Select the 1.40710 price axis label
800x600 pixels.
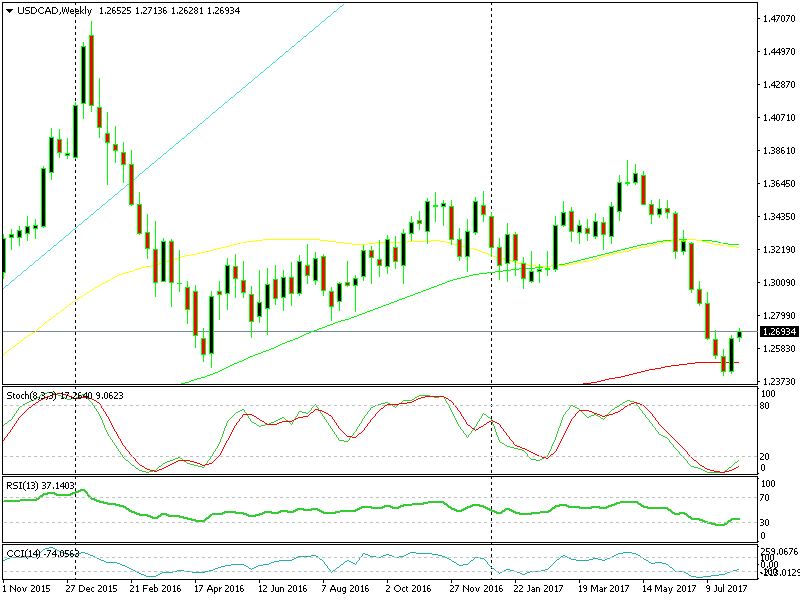pos(779,118)
